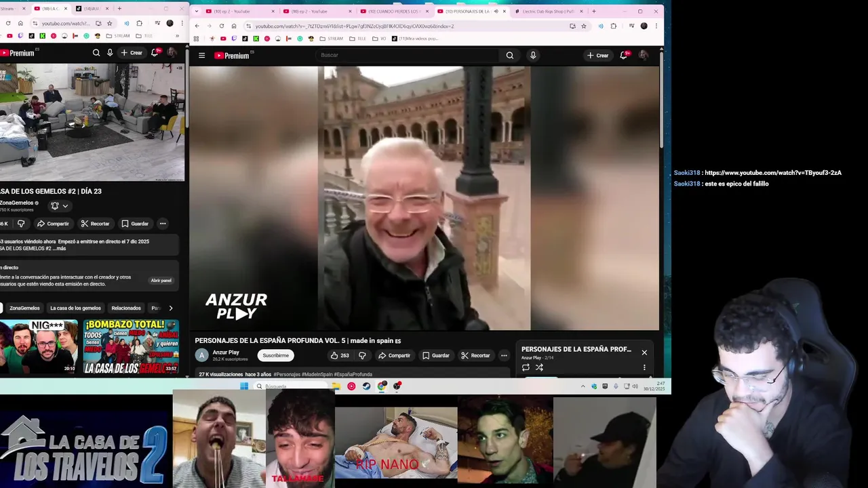Click the YouTube Premium logo in the right window
Screen dimensions: 868x488
click(232, 56)
